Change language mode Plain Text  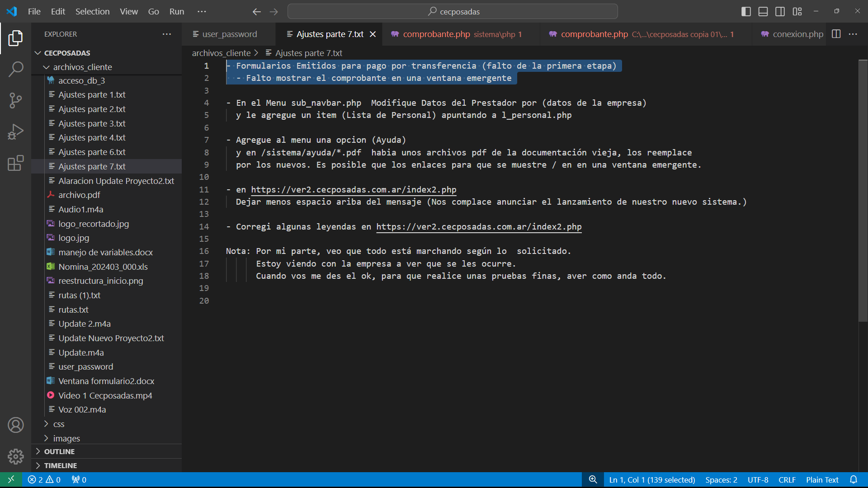pos(822,480)
